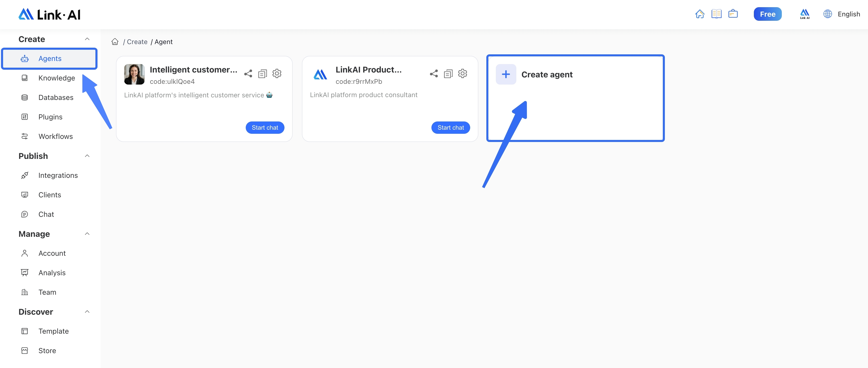Click the Link·AI logo in header
This screenshot has width=868, height=368.
coord(49,14)
